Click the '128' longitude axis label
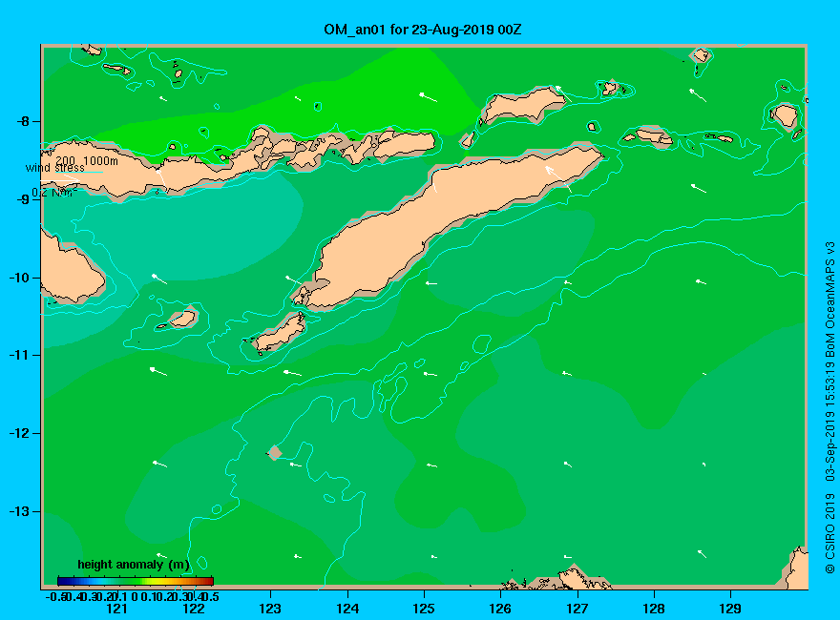 [x=654, y=609]
